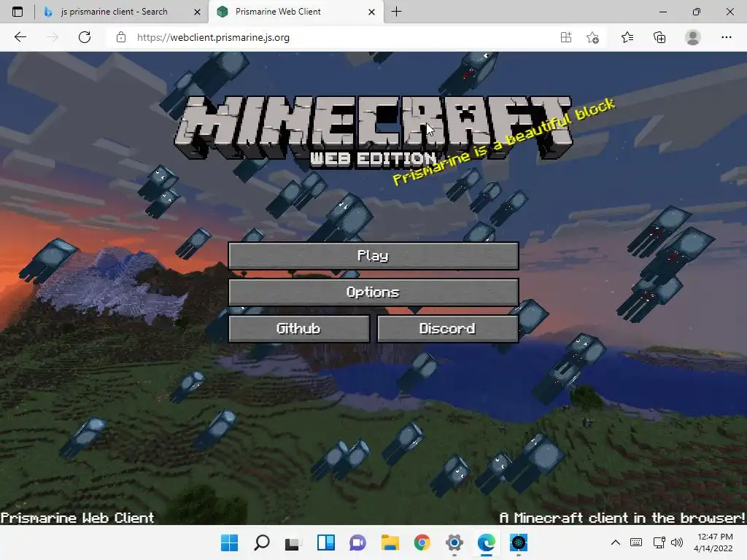Open Task View on the taskbar
This screenshot has height=560, width=747.
293,542
